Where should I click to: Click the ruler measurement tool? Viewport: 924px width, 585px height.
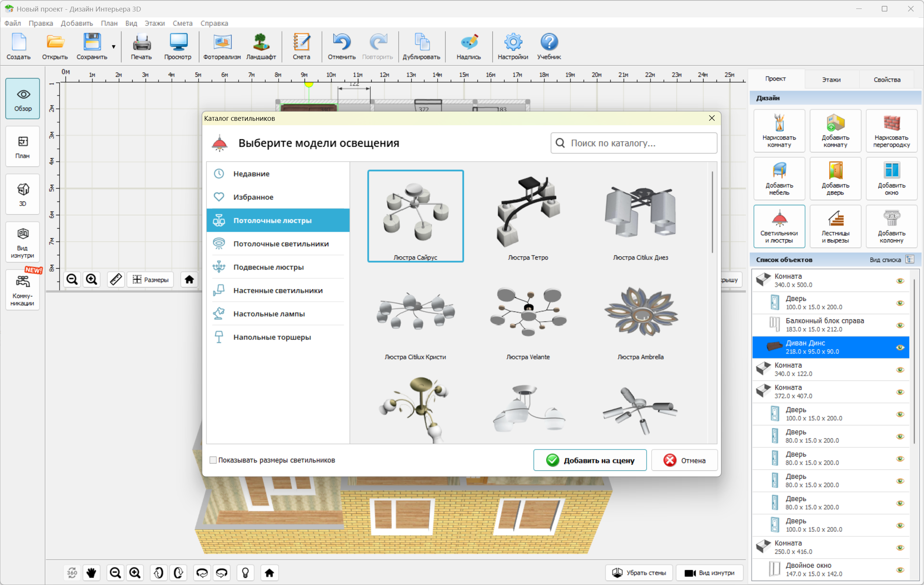[116, 280]
